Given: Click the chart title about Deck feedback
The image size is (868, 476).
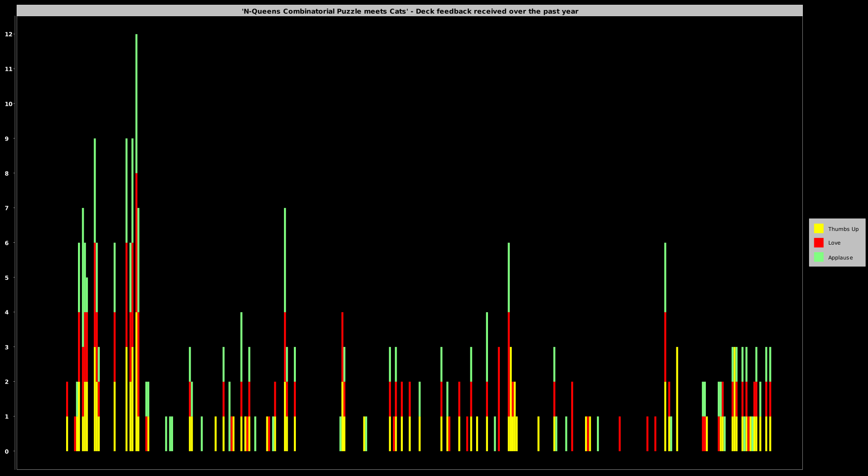Looking at the screenshot, I should click(410, 11).
